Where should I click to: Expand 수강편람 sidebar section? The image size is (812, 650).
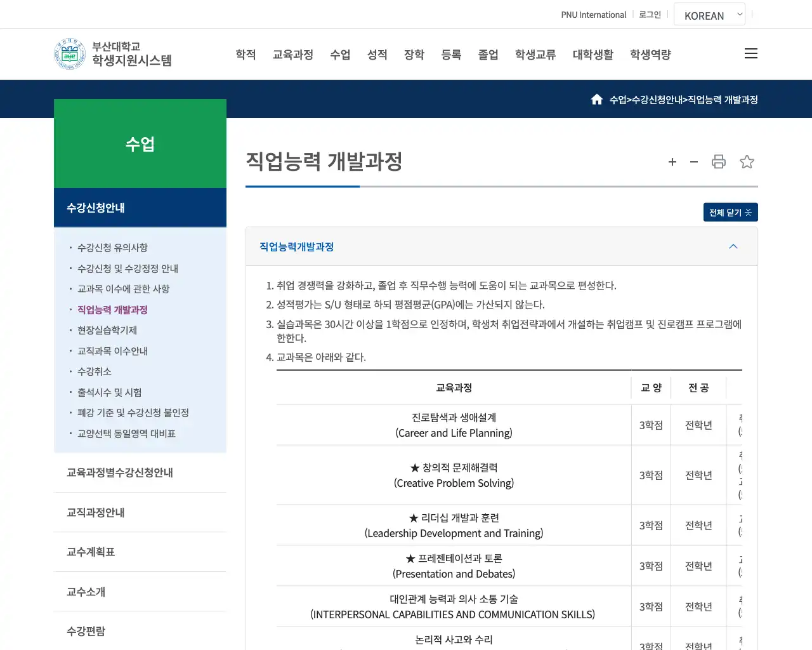coord(140,631)
